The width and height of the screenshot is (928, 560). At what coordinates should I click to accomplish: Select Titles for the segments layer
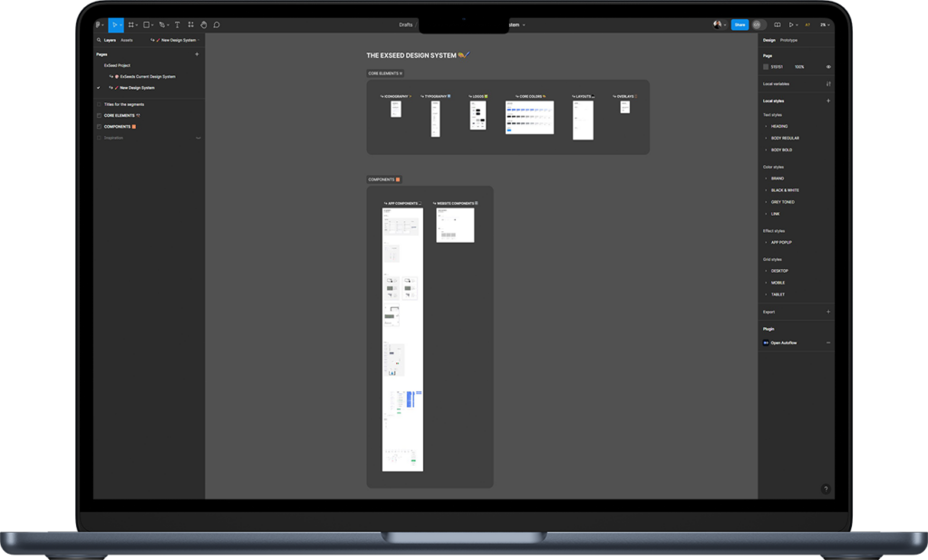tap(123, 105)
